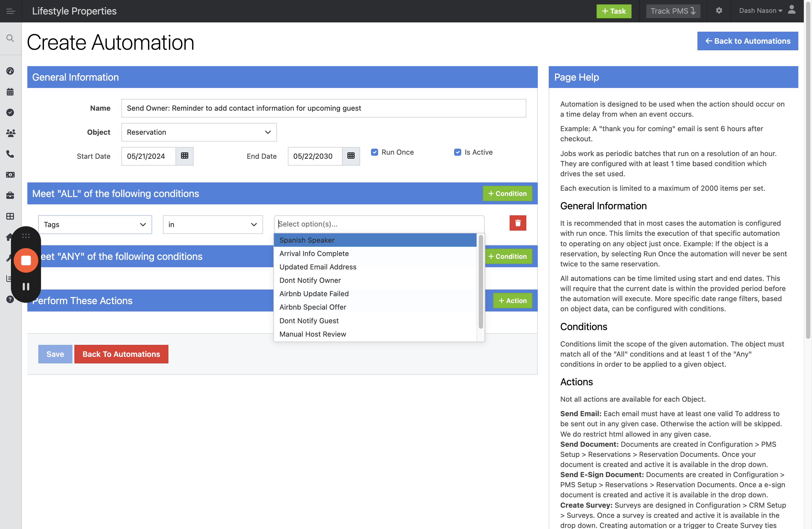
Task: Select the Updated Email Address option
Action: tap(375, 267)
